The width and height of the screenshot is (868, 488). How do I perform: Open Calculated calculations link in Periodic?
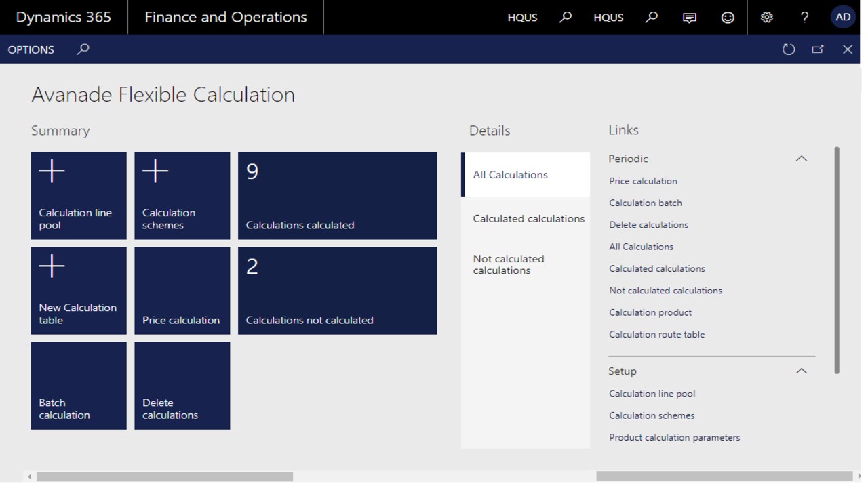coord(657,268)
